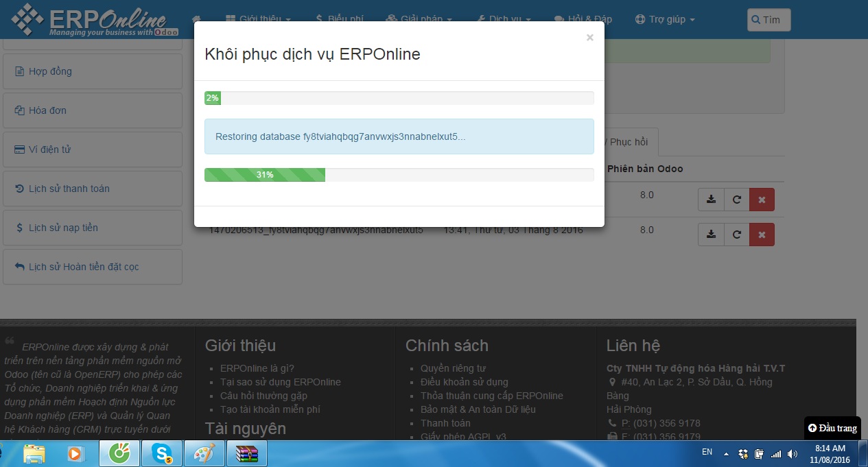Delete the 13:41 Thứ tư backup
This screenshot has width=868, height=467.
[x=762, y=235]
